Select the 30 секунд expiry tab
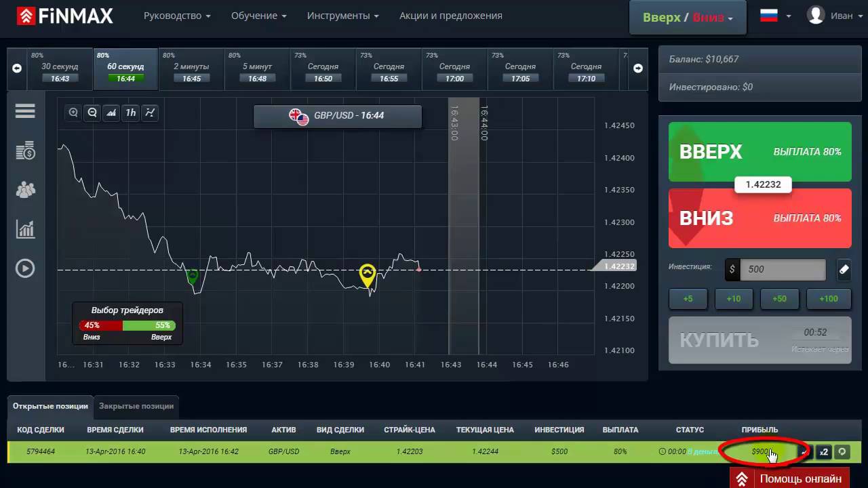The image size is (868, 488). [x=60, y=68]
